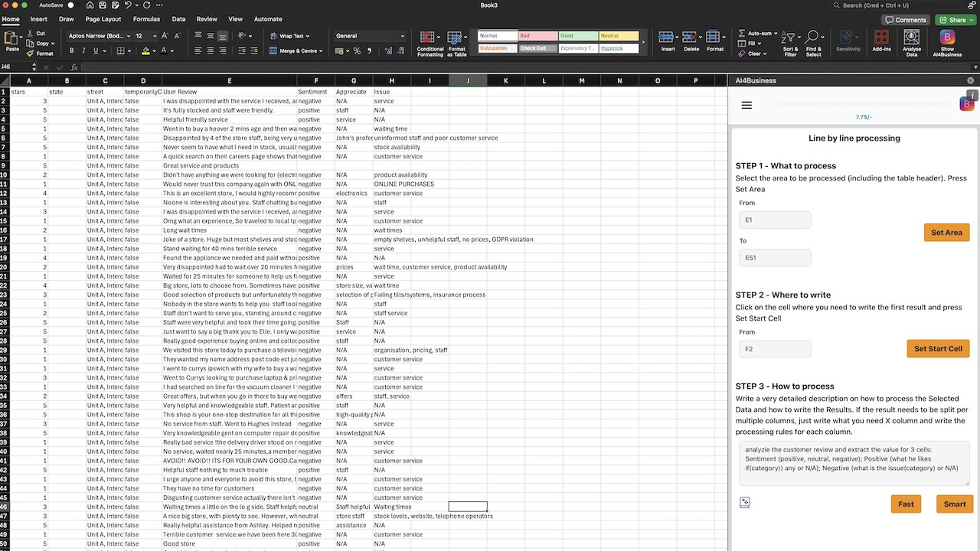Open the font size dropdown
The width and height of the screenshot is (980, 551).
coord(155,36)
